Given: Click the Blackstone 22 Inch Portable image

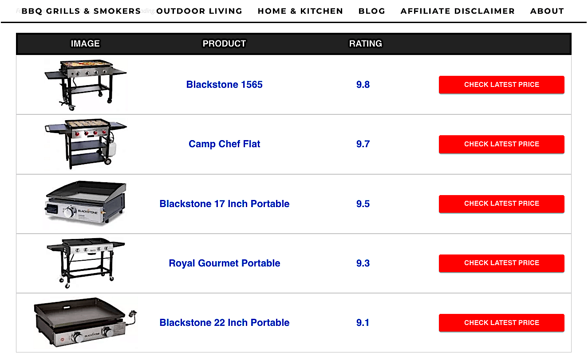Looking at the screenshot, I should (86, 322).
